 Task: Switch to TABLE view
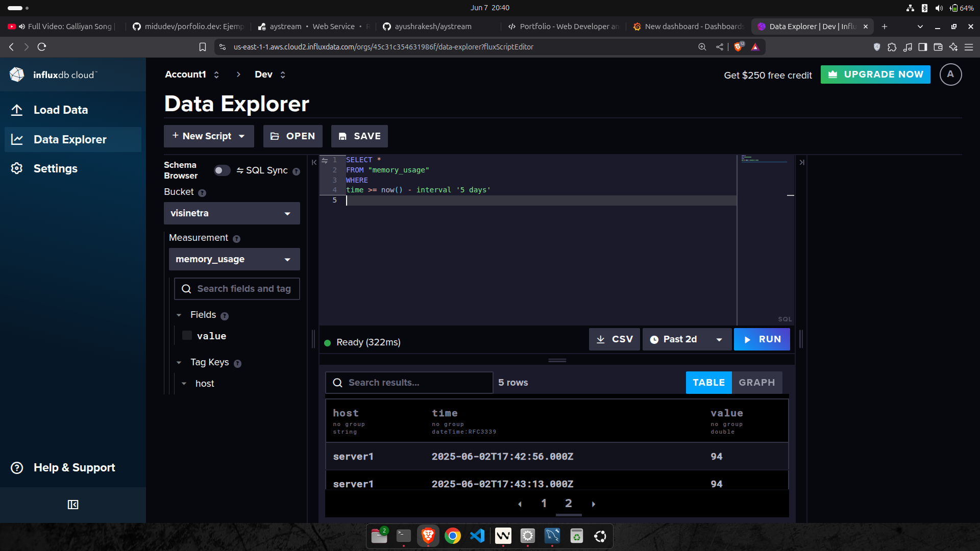pos(708,383)
